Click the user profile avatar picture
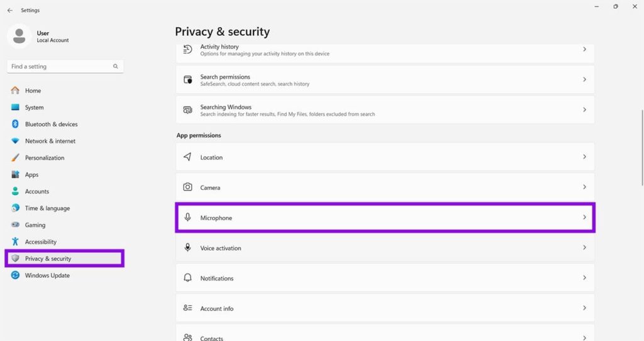The width and height of the screenshot is (644, 341). click(x=19, y=36)
